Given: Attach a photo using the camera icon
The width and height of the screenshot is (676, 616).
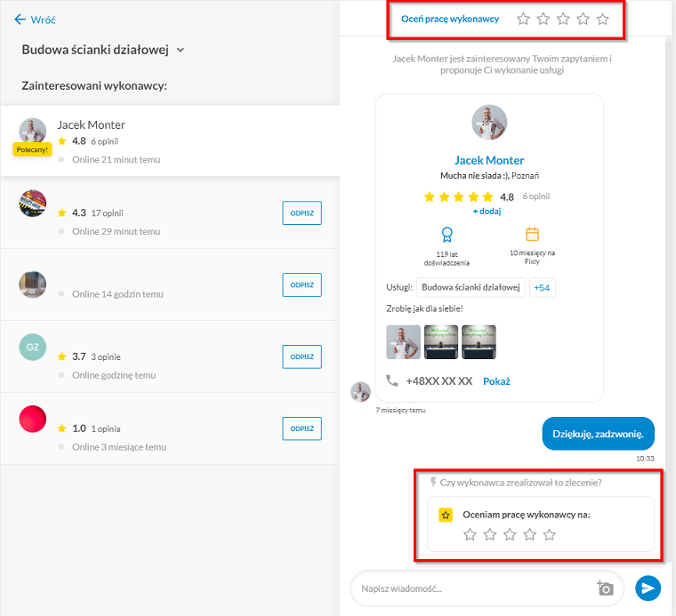Looking at the screenshot, I should pos(605,588).
